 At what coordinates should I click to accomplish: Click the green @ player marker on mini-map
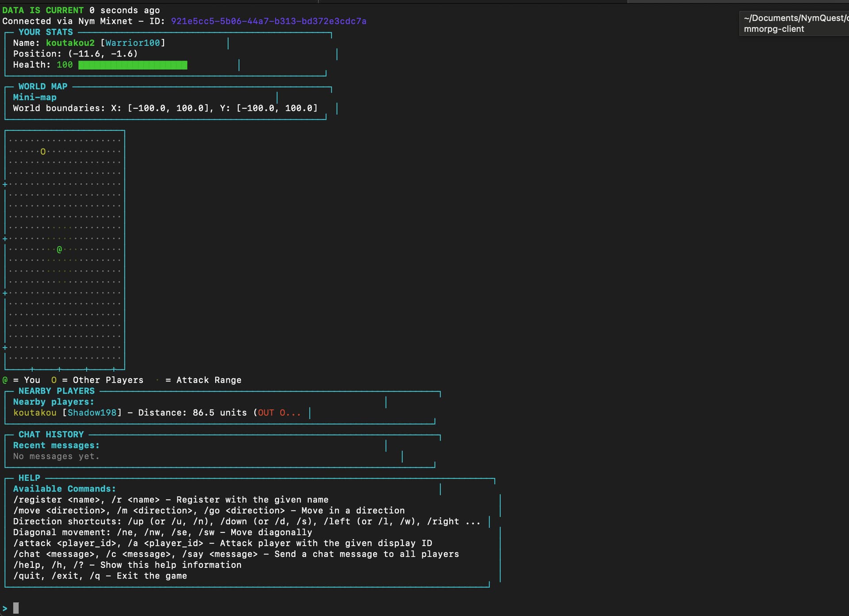pos(59,250)
